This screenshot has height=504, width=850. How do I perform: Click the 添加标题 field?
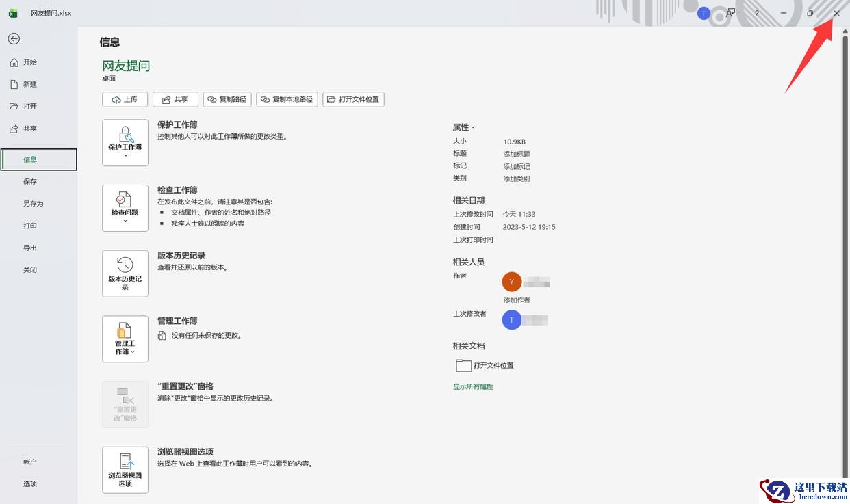click(x=517, y=154)
